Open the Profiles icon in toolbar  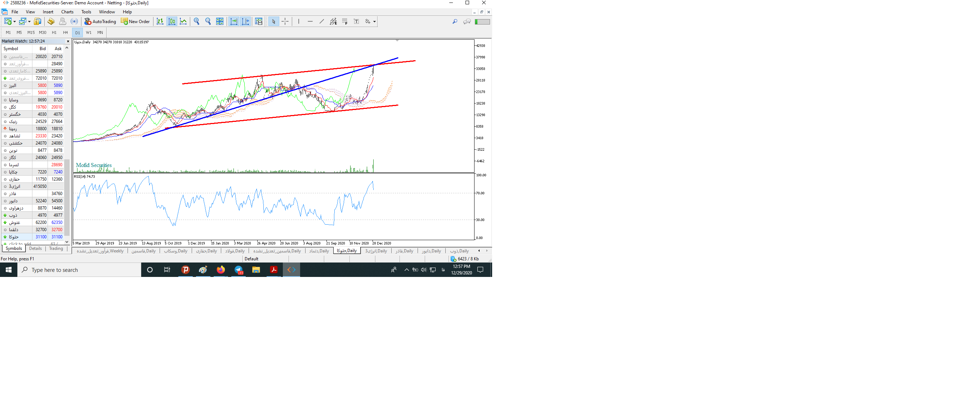point(22,21)
